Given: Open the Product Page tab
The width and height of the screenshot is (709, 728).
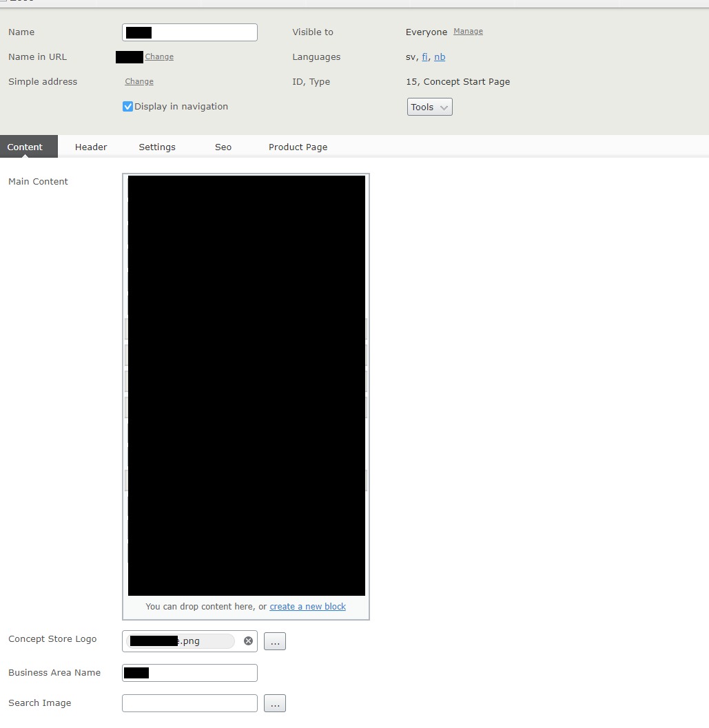Looking at the screenshot, I should click(x=298, y=147).
